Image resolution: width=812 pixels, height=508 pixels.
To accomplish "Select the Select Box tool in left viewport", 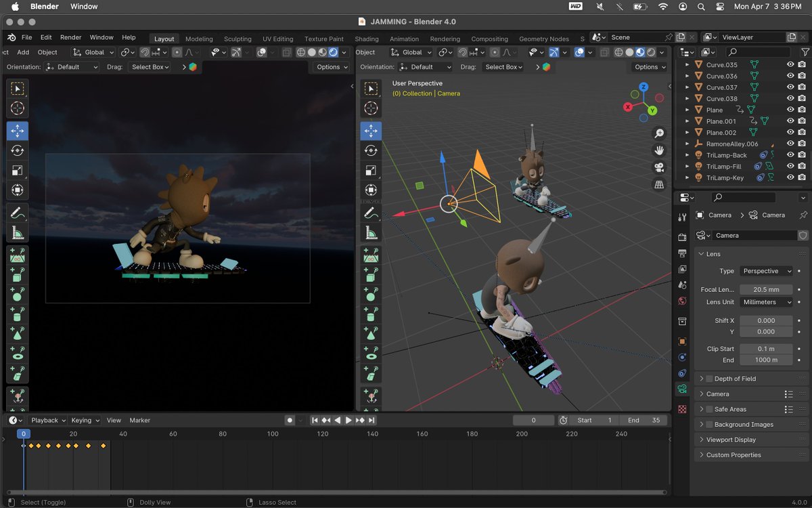I will 18,89.
